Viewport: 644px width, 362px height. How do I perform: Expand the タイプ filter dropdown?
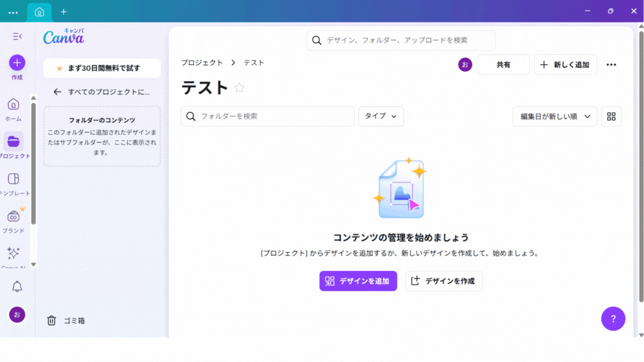(381, 116)
